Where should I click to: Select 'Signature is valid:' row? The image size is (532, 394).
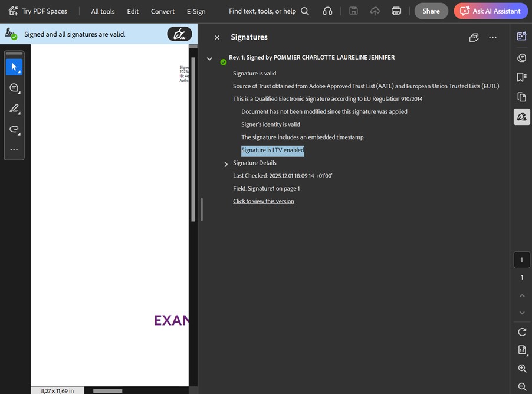click(255, 73)
